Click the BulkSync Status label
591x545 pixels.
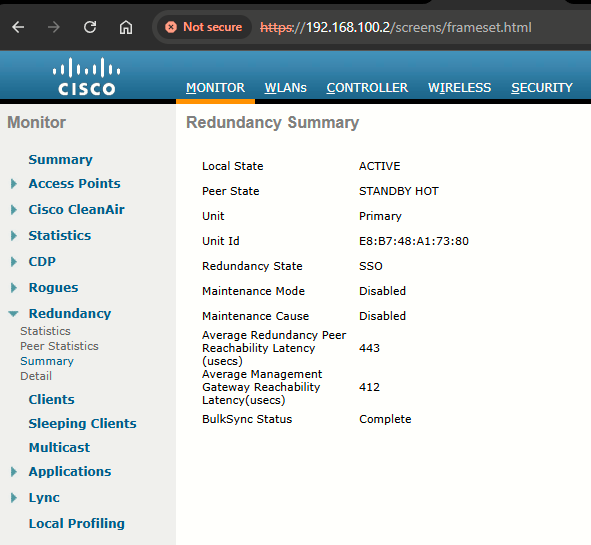pyautogui.click(x=247, y=419)
